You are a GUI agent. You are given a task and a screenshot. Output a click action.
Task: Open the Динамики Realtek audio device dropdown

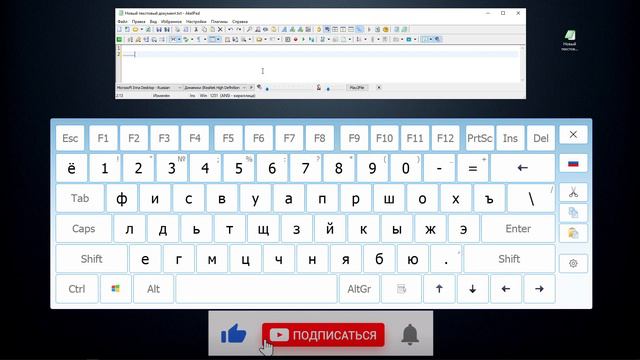[x=215, y=87]
